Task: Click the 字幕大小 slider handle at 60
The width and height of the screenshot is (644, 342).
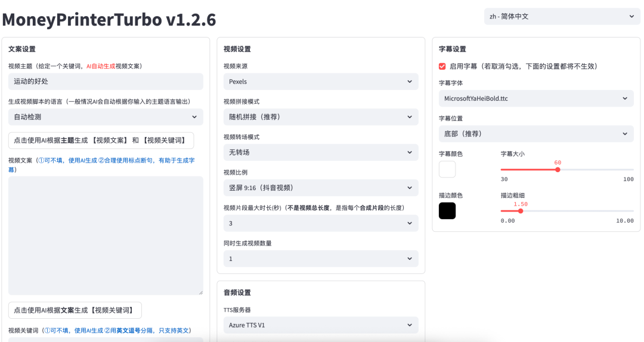Action: (558, 170)
